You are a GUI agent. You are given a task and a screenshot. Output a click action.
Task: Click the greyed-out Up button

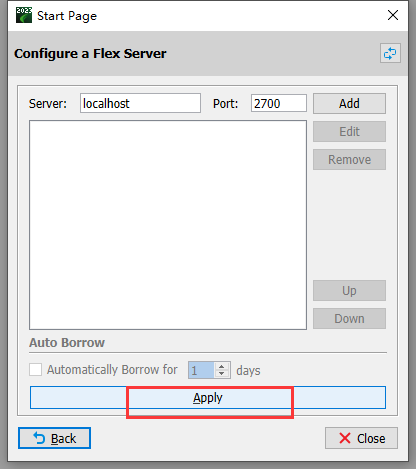tap(349, 291)
